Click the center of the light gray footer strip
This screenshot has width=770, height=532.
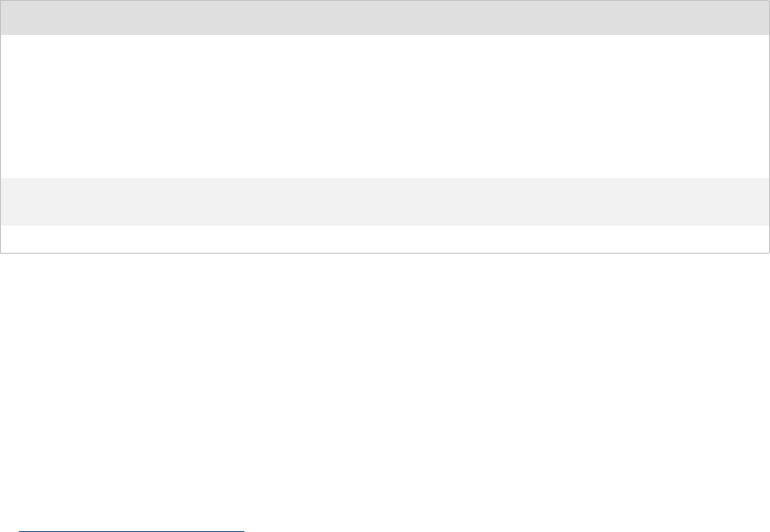[x=385, y=201]
